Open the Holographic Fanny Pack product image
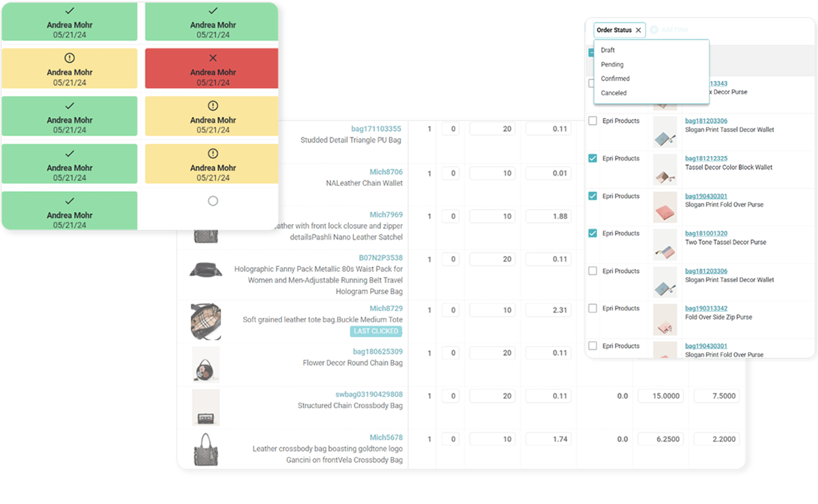 coord(206,270)
